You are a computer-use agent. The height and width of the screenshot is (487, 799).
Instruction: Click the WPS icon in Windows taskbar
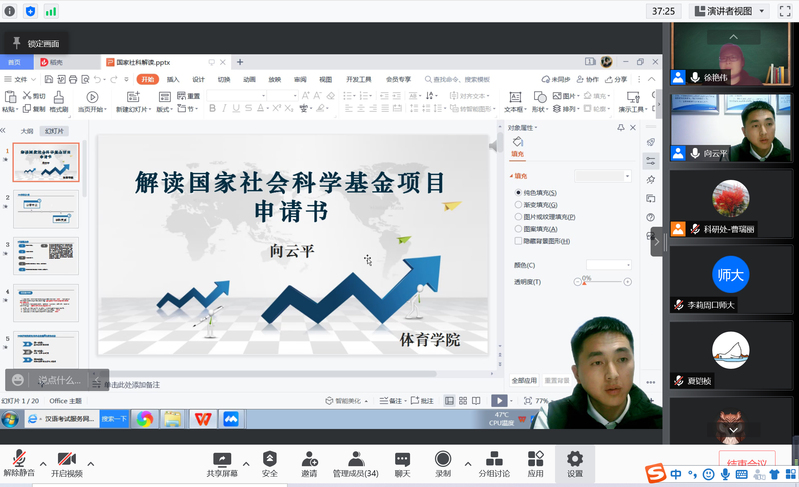(203, 419)
